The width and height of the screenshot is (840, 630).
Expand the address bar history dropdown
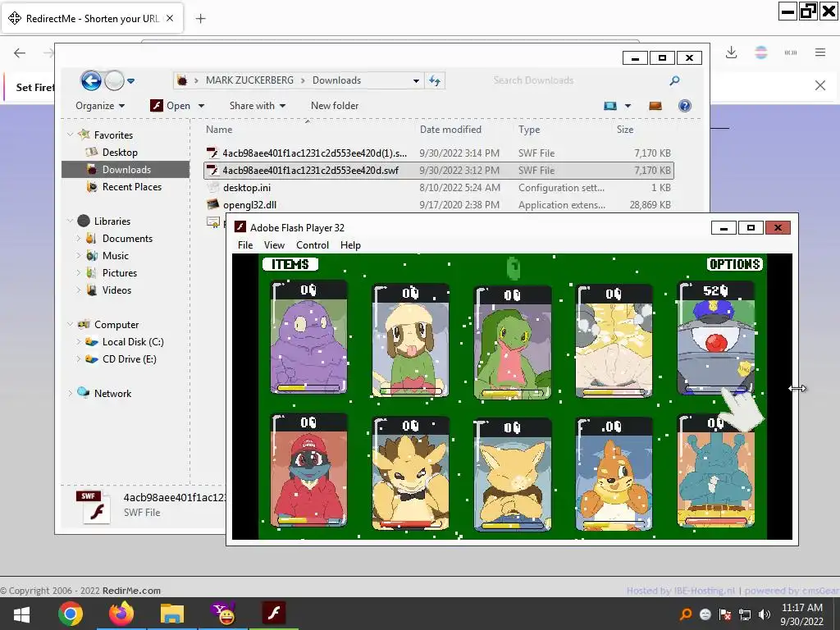[x=416, y=81]
